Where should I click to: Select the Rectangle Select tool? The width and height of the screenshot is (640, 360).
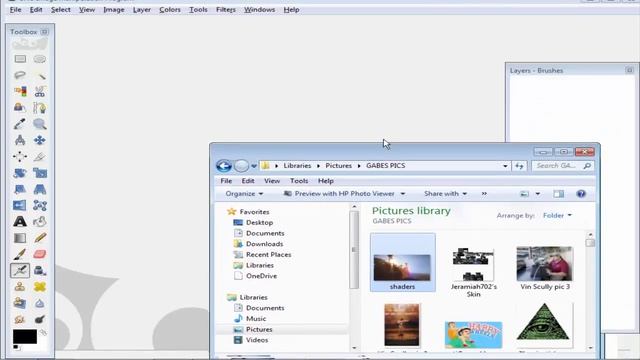pos(20,59)
